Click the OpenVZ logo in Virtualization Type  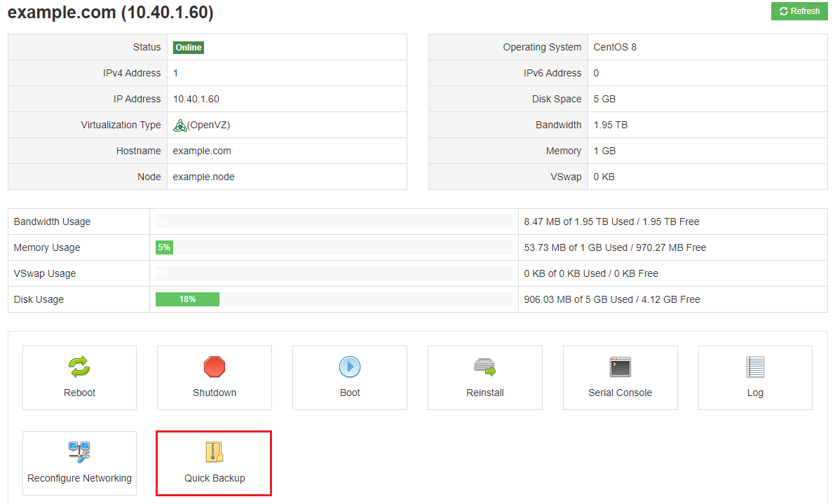pos(180,125)
